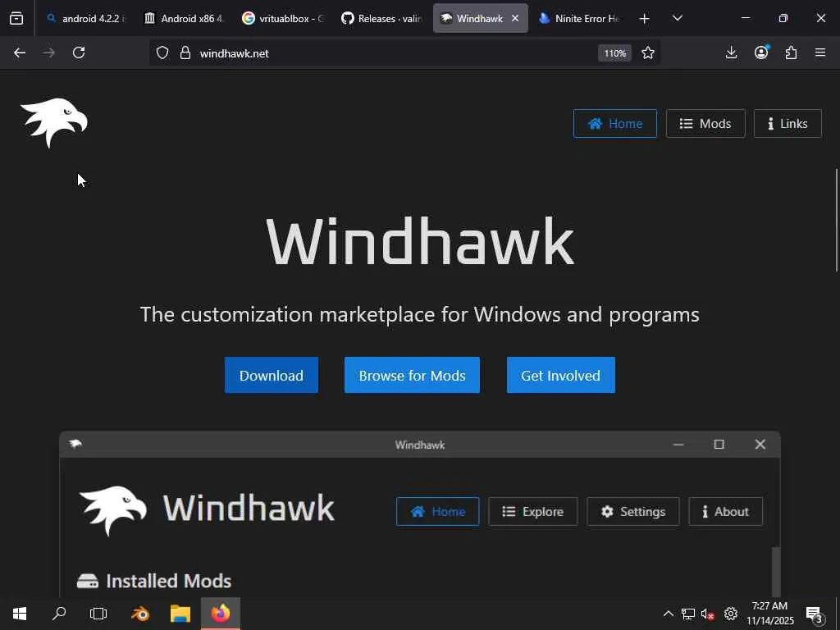Click the large "Windhawk" title text

click(420, 241)
